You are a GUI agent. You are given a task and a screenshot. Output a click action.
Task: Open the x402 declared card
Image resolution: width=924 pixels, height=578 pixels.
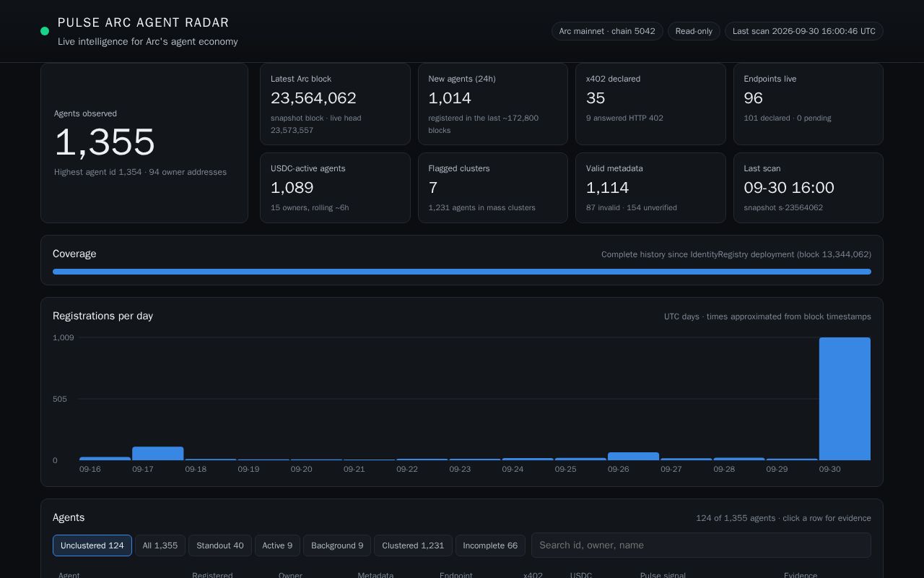click(650, 104)
